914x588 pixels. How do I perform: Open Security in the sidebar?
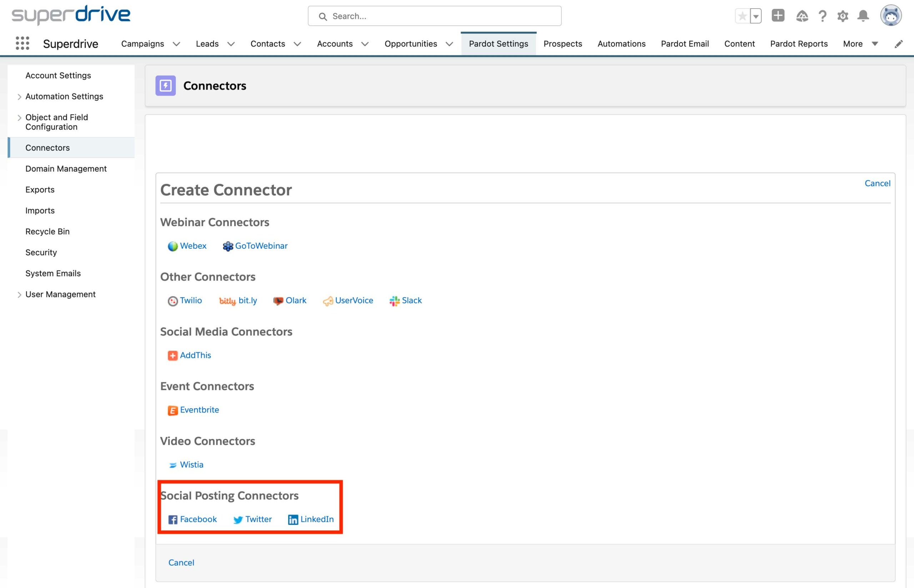(x=41, y=253)
